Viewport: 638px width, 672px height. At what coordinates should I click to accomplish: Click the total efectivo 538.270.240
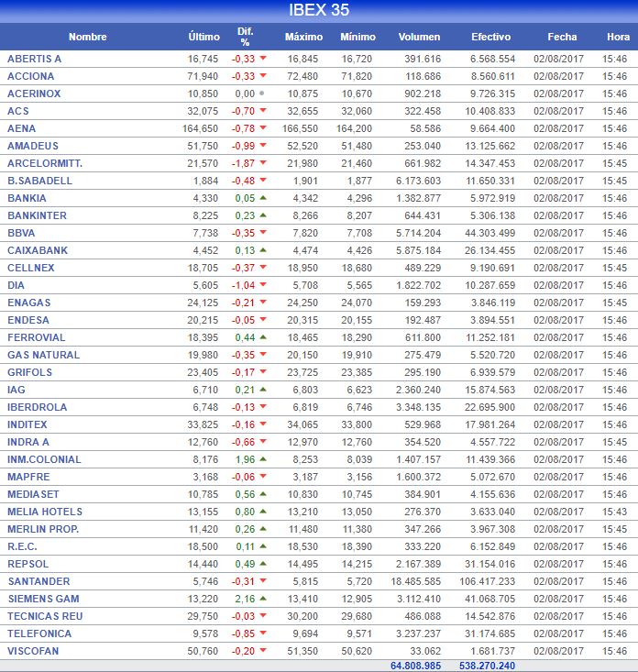tap(487, 666)
